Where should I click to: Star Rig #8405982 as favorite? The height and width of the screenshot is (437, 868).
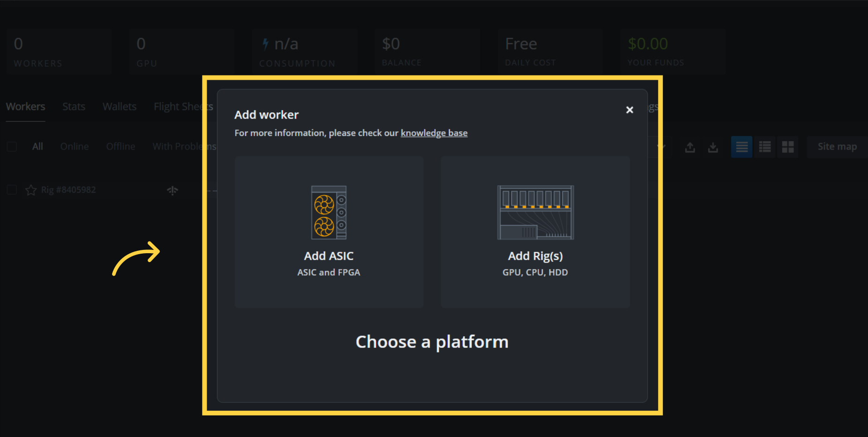point(31,190)
